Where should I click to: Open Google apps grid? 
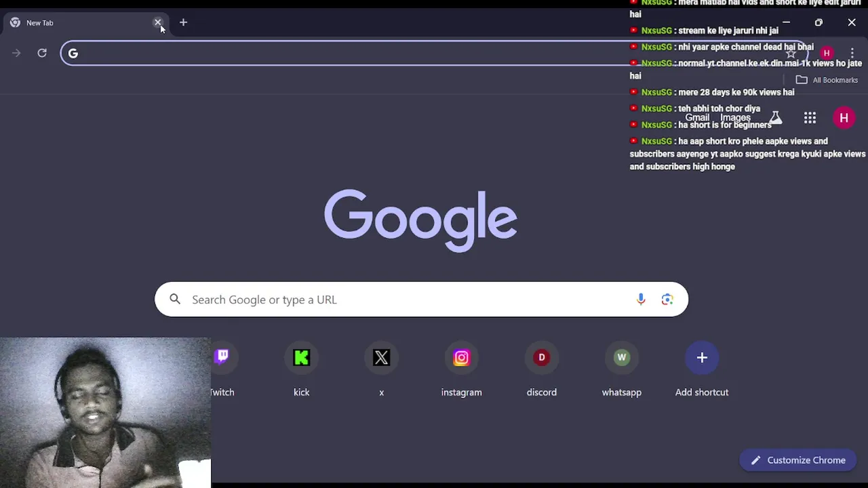[810, 118]
